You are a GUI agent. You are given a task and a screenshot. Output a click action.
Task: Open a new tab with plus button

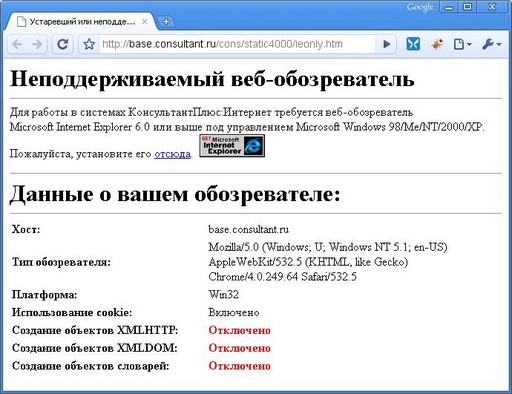click(166, 22)
